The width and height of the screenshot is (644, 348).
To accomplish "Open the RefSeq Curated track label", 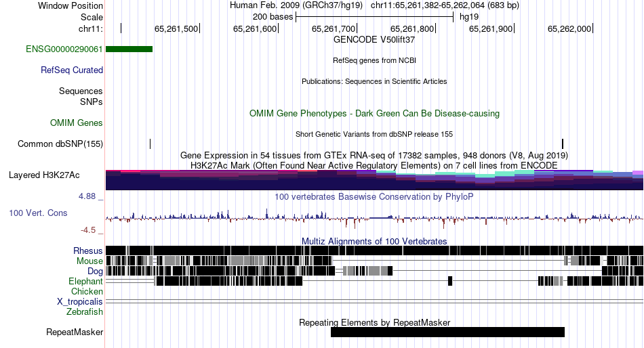I will pos(72,70).
